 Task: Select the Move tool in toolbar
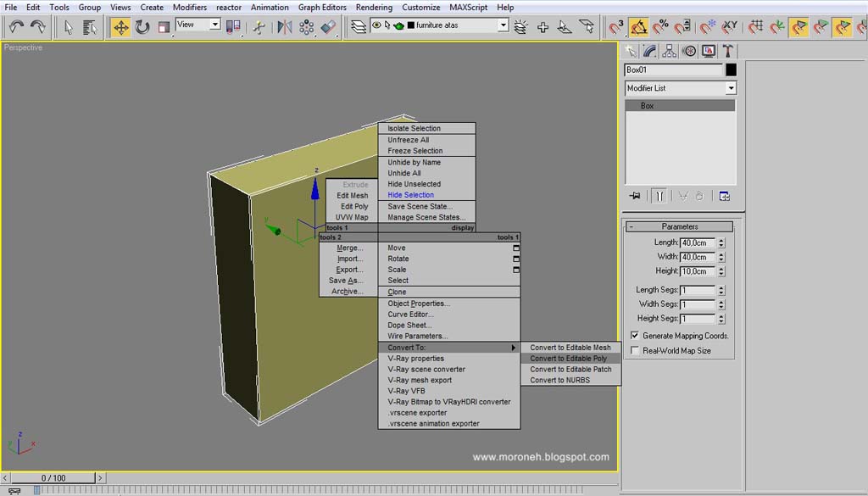(120, 26)
